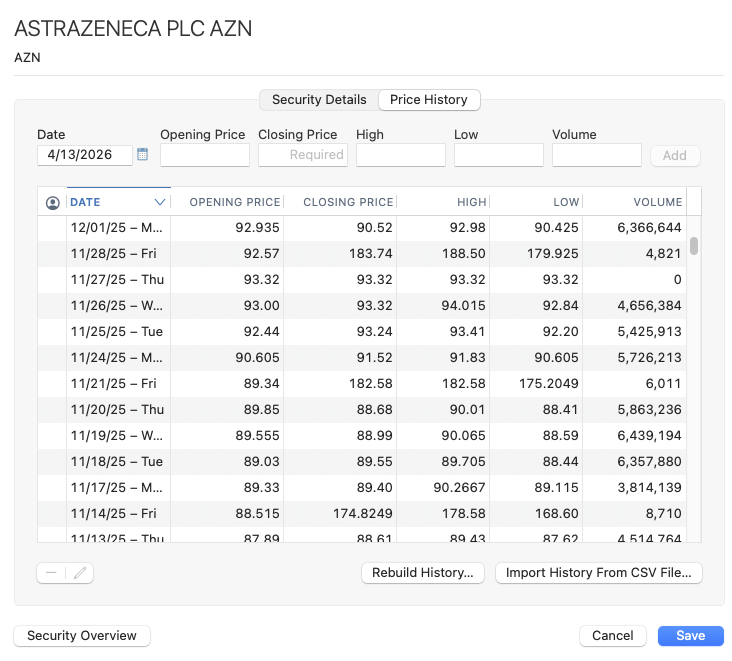The width and height of the screenshot is (732, 661).
Task: Click closing price 182.58 cell
Action: click(371, 383)
